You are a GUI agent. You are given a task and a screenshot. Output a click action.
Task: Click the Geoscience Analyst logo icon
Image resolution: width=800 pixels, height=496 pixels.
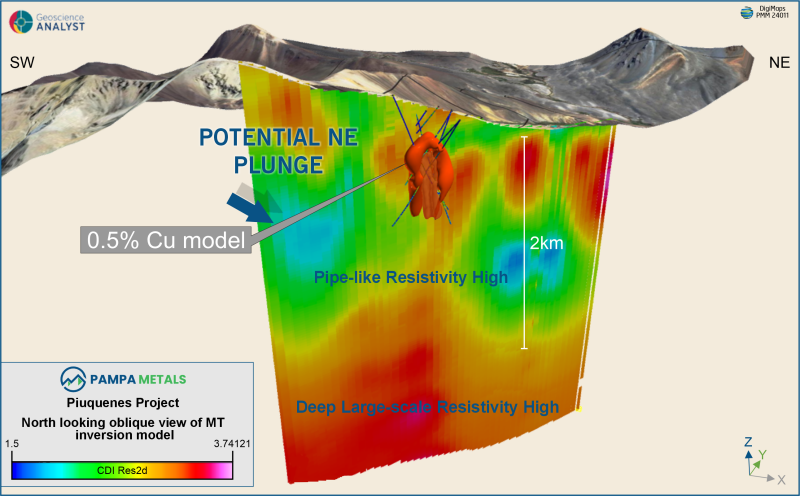coord(22,19)
